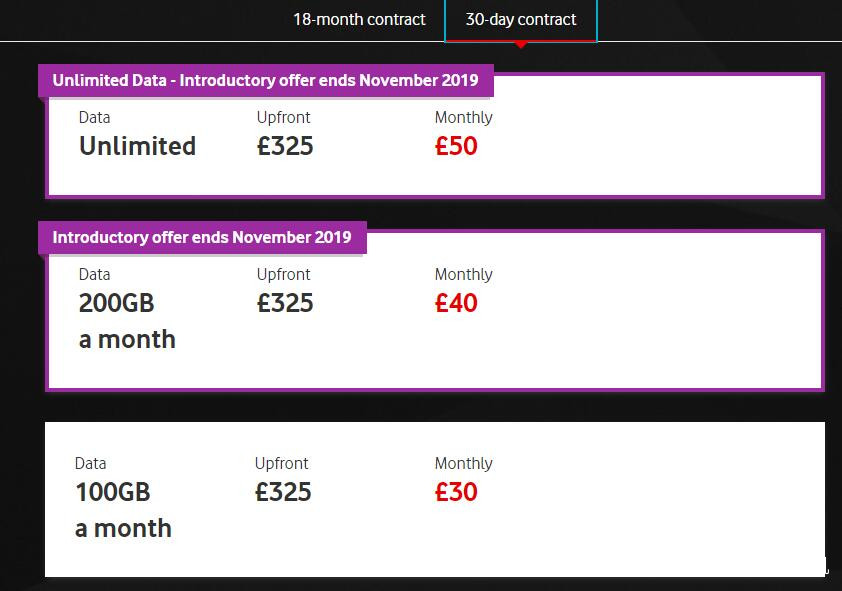Click the Data label in the Unlimited plan
The image size is (842, 591).
tap(94, 117)
